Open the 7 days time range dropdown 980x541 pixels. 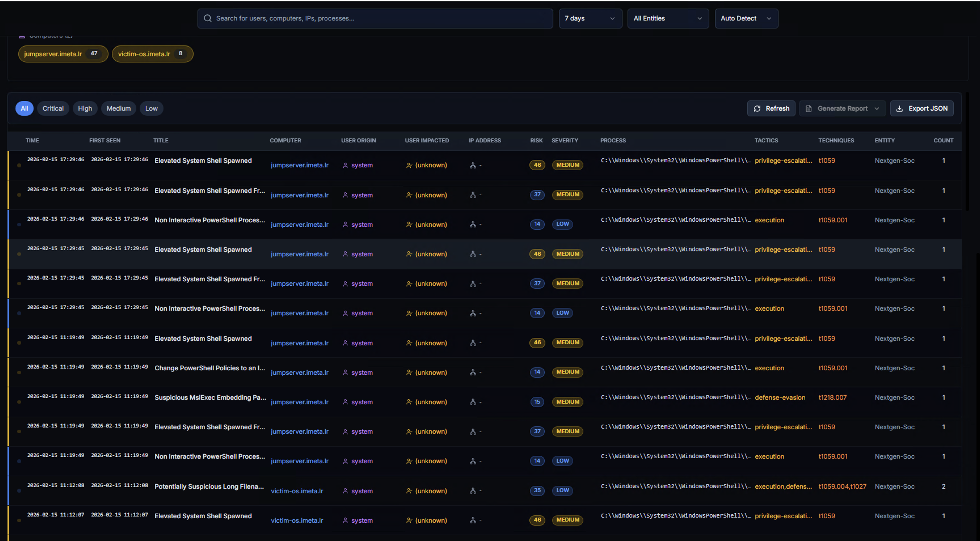[590, 18]
